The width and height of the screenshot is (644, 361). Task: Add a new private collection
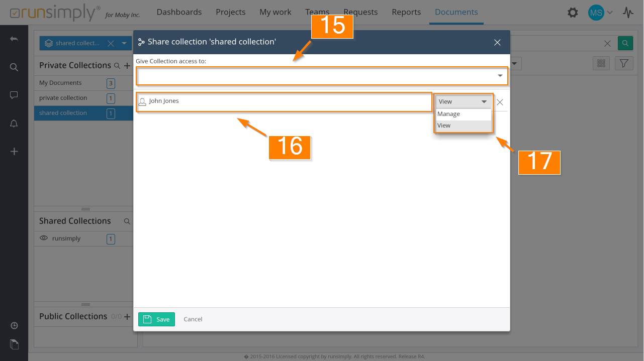(127, 66)
